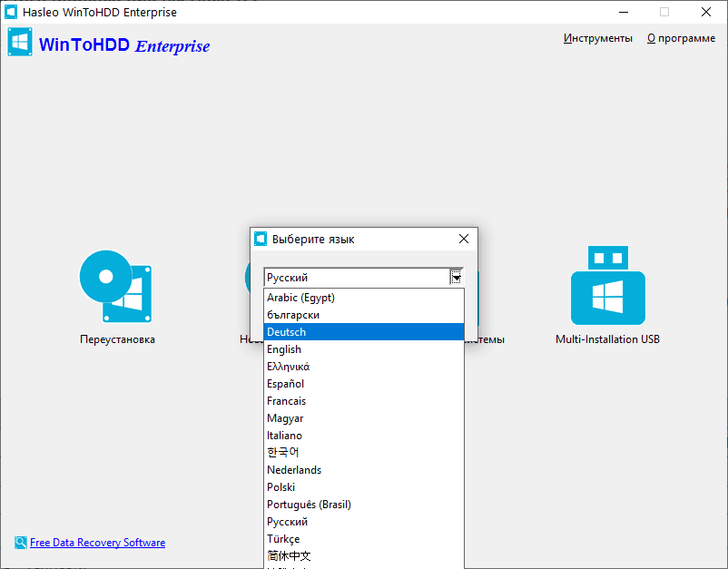This screenshot has height=569, width=728.
Task: Select Português (Brasil) from the list
Action: pos(364,505)
